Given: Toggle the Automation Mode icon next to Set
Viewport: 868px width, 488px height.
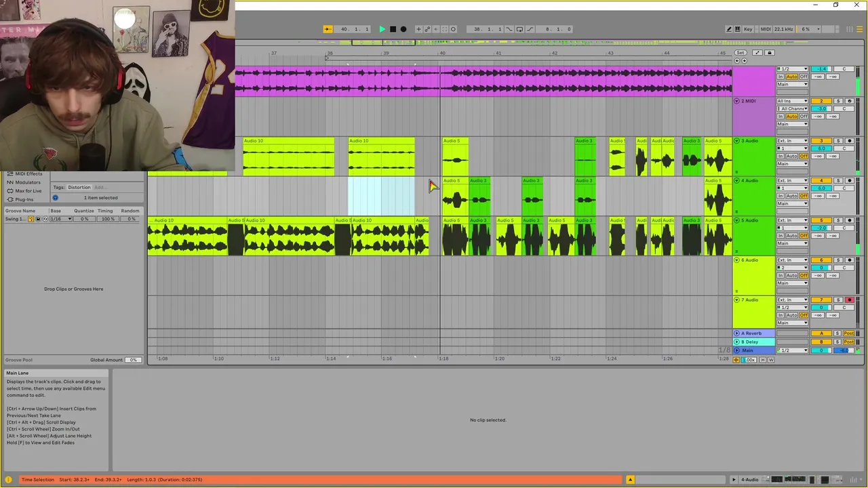Looking at the screenshot, I should pos(757,53).
